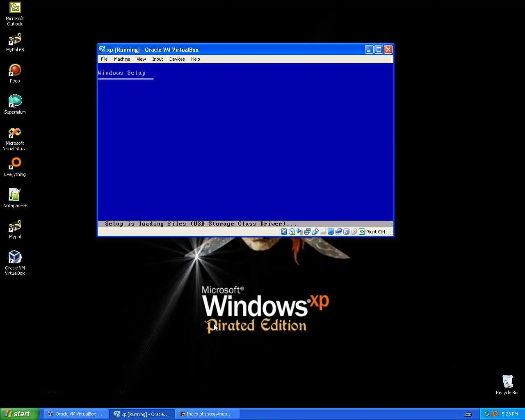Screen dimensions: 525x420
Task: Switch to xp [Running] taskbar button
Action: pos(142,414)
